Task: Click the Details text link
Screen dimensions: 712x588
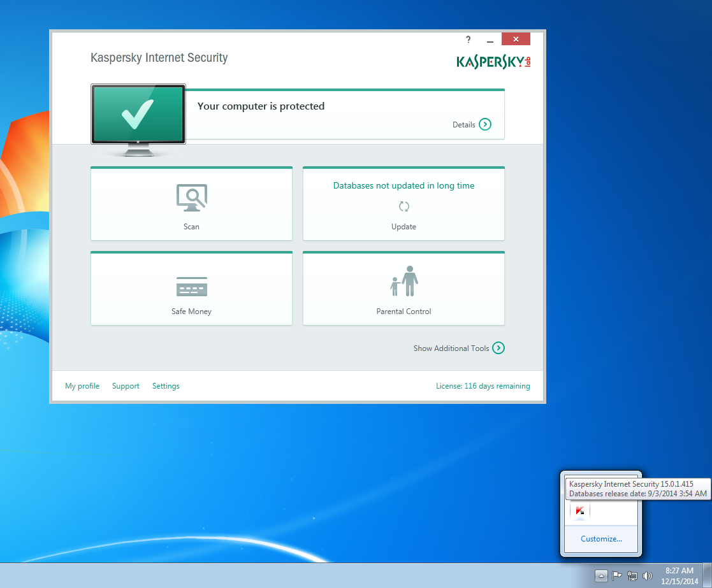Action: coord(463,125)
